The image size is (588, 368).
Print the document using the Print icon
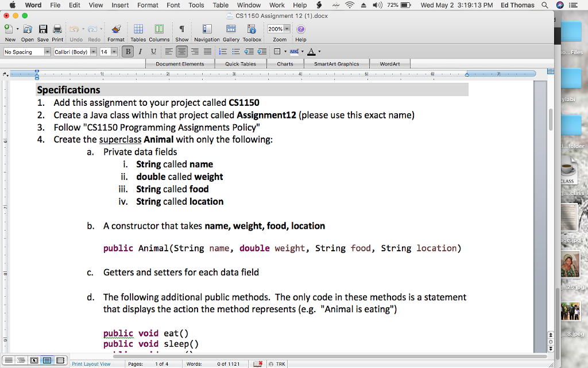click(57, 29)
